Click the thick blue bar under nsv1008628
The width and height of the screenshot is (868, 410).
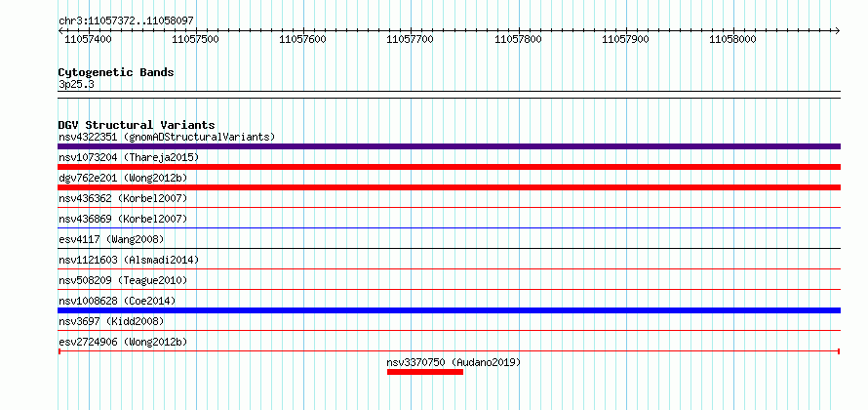point(449,310)
